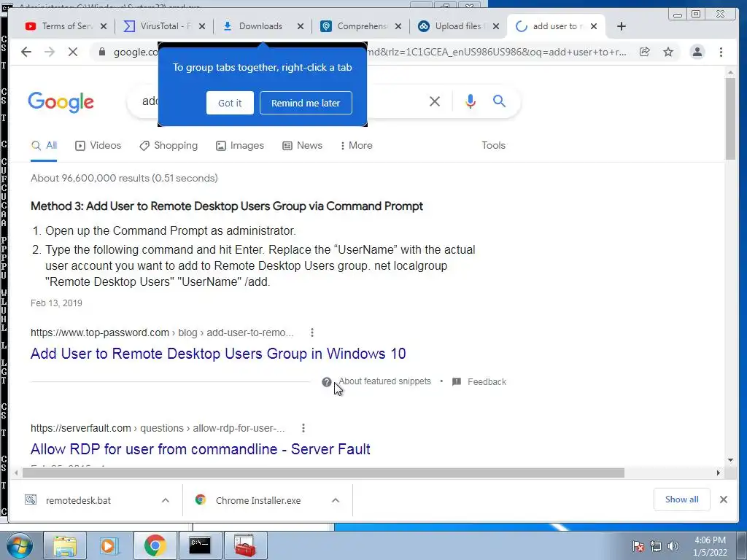
Task: Open options for top-password.com result
Action: (312, 332)
